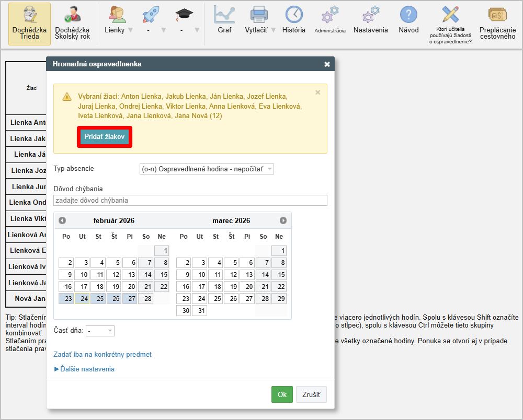The image size is (523, 420).
Task: Click Zrušiť to cancel dialog
Action: pos(311,394)
